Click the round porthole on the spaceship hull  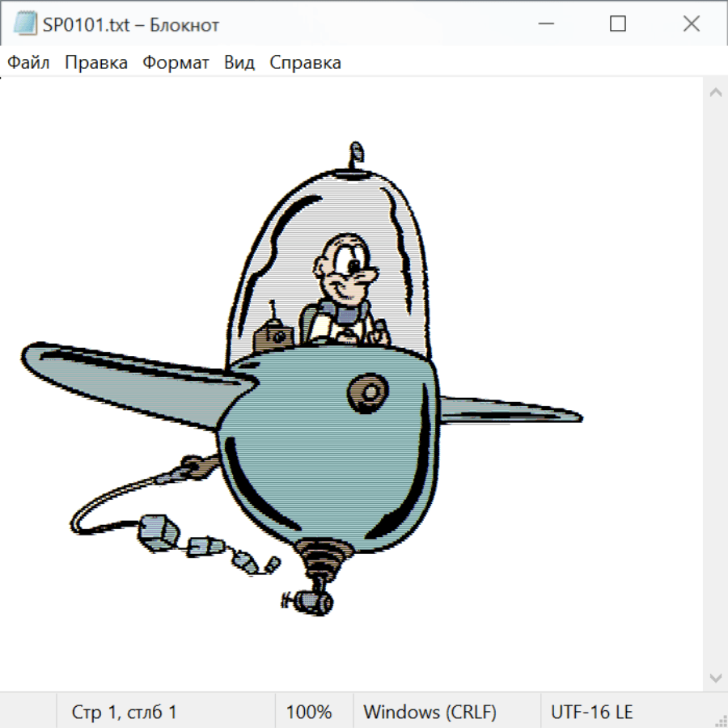(x=368, y=392)
